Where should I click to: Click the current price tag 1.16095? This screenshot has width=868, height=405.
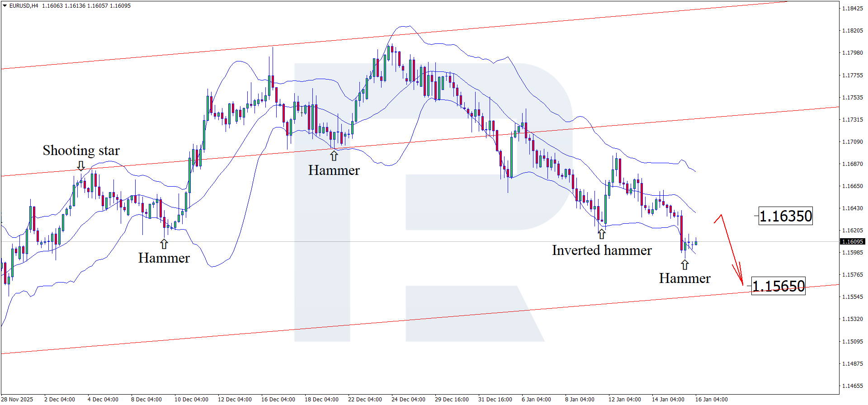(x=852, y=242)
